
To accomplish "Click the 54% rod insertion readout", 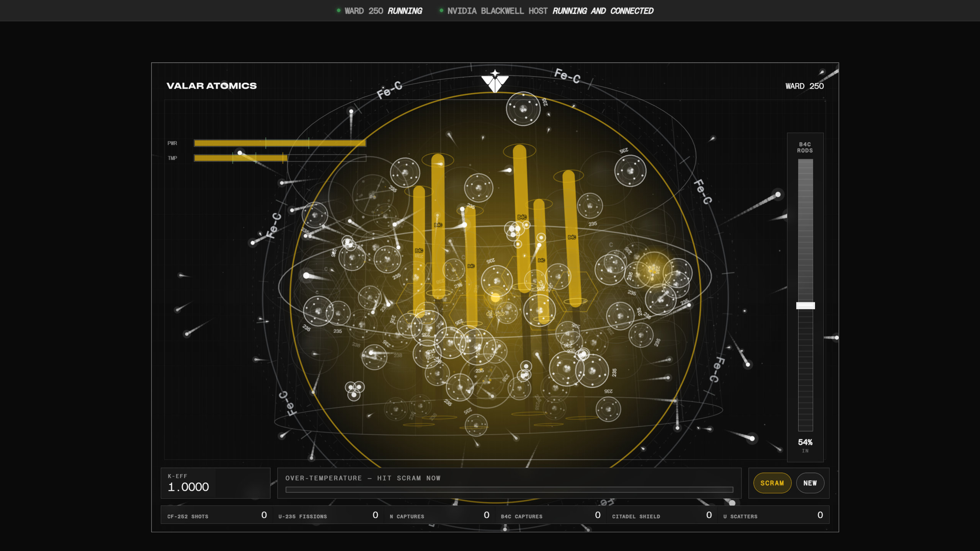I will click(805, 442).
